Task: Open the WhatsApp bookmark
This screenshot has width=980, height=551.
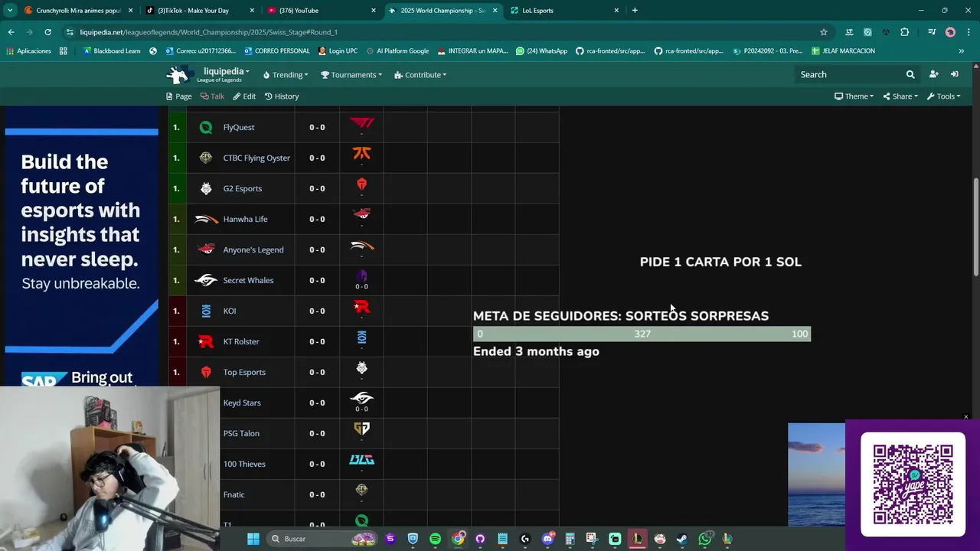Action: coord(541,51)
